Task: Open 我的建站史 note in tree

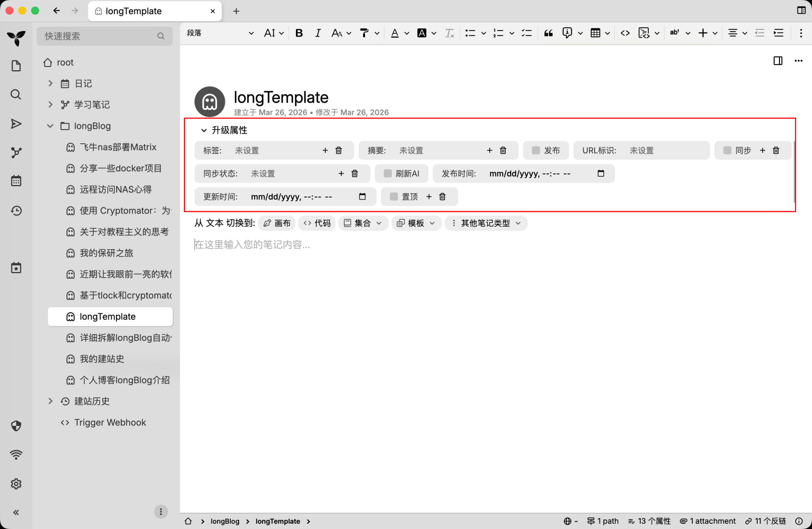Action: (102, 359)
